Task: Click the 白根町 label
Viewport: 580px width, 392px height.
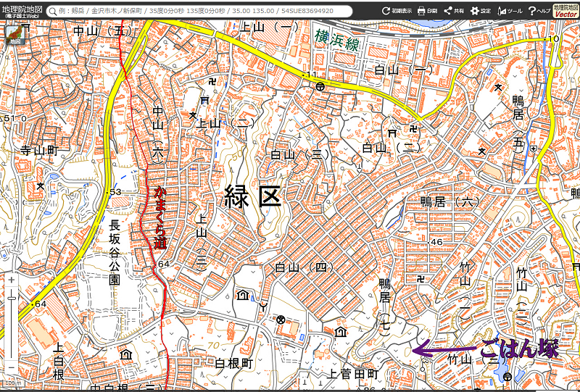Action: tap(233, 363)
